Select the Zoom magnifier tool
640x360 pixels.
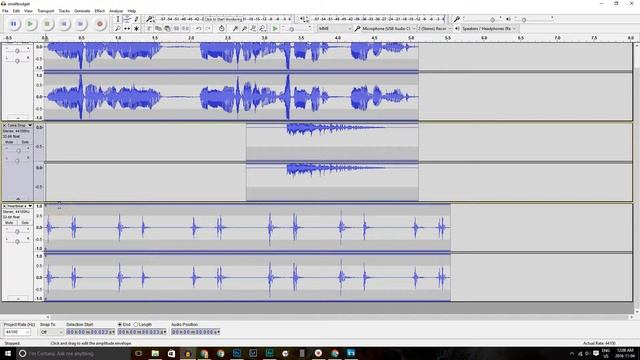(x=118, y=29)
